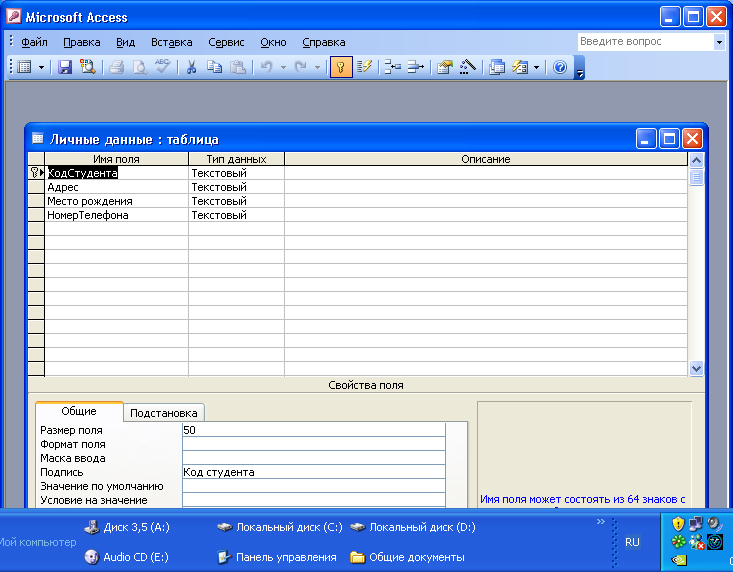Open Локальный диск (D:) shortcut
This screenshot has height=572, width=733.
413,527
